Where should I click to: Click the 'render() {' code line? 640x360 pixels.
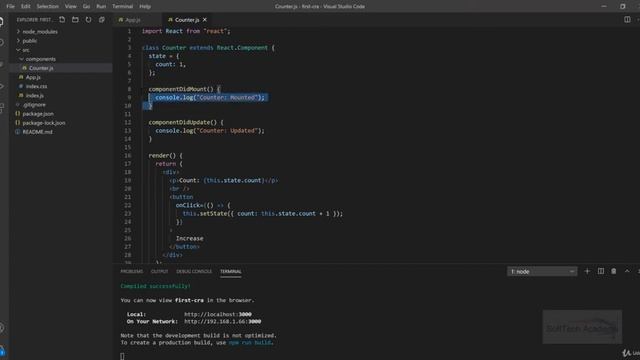(166, 156)
